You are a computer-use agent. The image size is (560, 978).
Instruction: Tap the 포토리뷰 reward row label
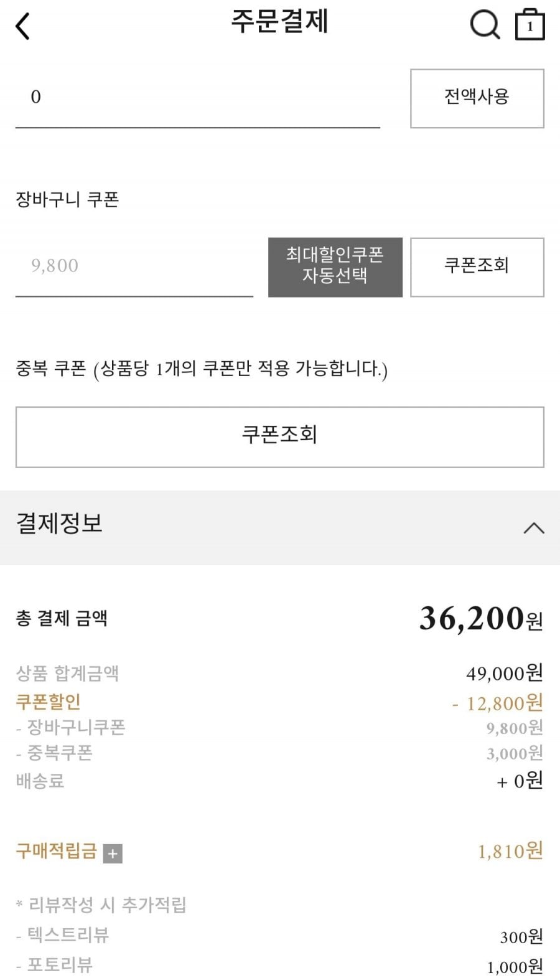click(60, 965)
